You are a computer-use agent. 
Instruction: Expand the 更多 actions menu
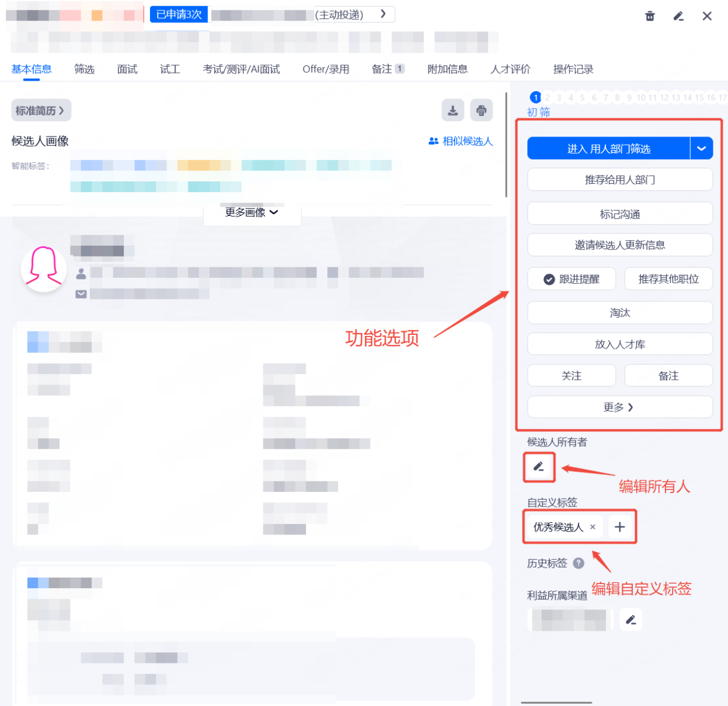[x=619, y=407]
